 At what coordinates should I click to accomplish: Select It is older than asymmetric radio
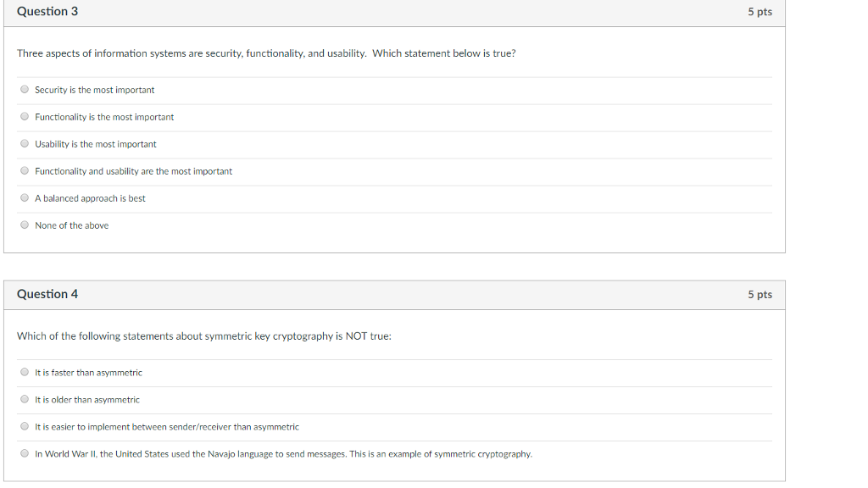point(25,399)
